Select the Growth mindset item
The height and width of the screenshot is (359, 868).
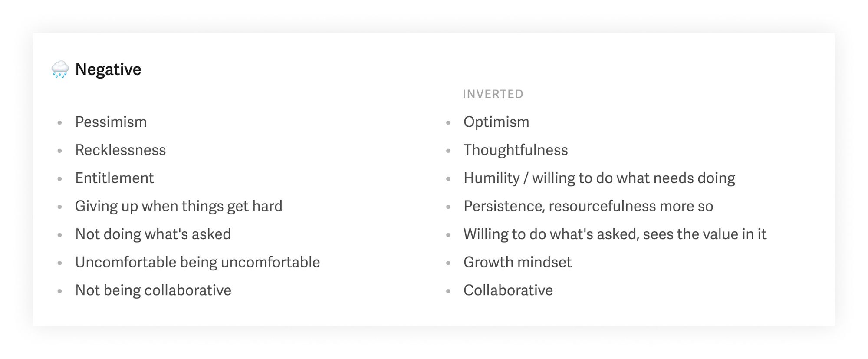click(517, 262)
